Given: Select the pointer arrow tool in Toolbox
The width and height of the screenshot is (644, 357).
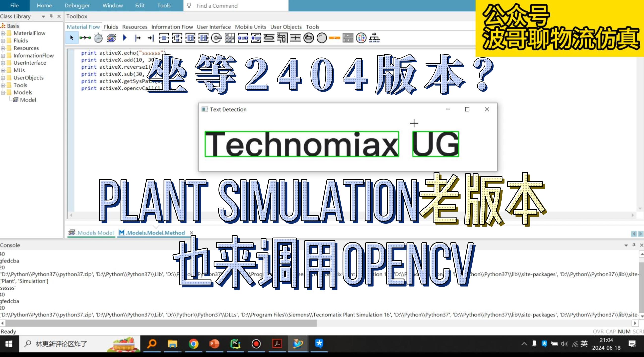Looking at the screenshot, I should 72,38.
